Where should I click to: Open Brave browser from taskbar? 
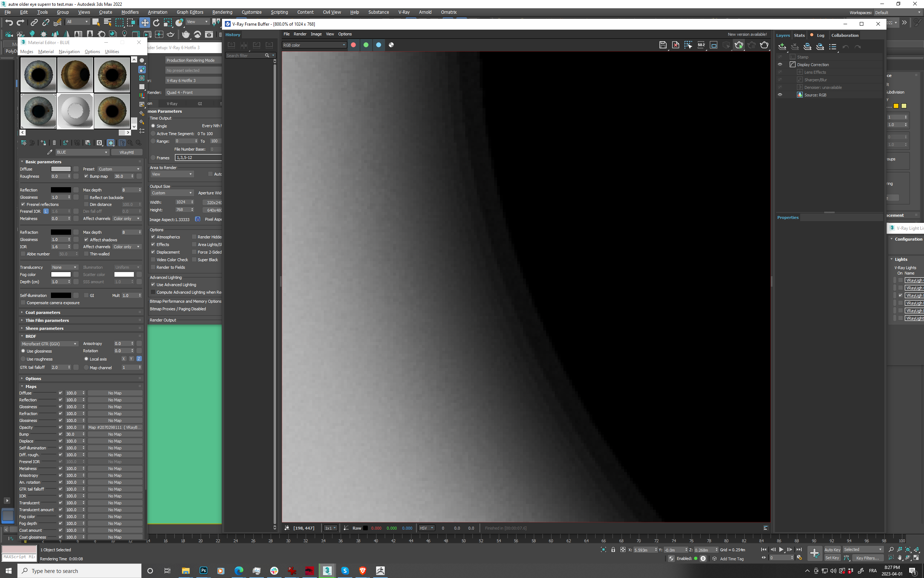tap(362, 570)
